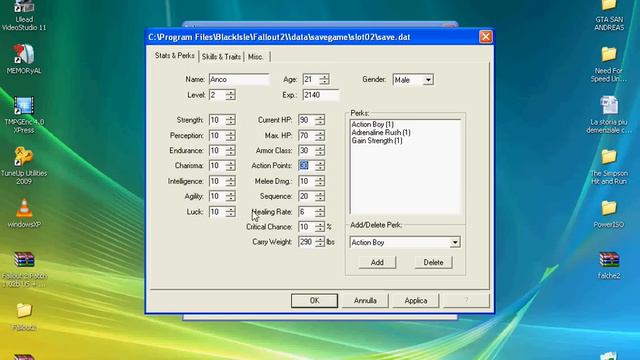Click the Delete perk button
Viewport: 640px width, 360px height.
point(433,262)
